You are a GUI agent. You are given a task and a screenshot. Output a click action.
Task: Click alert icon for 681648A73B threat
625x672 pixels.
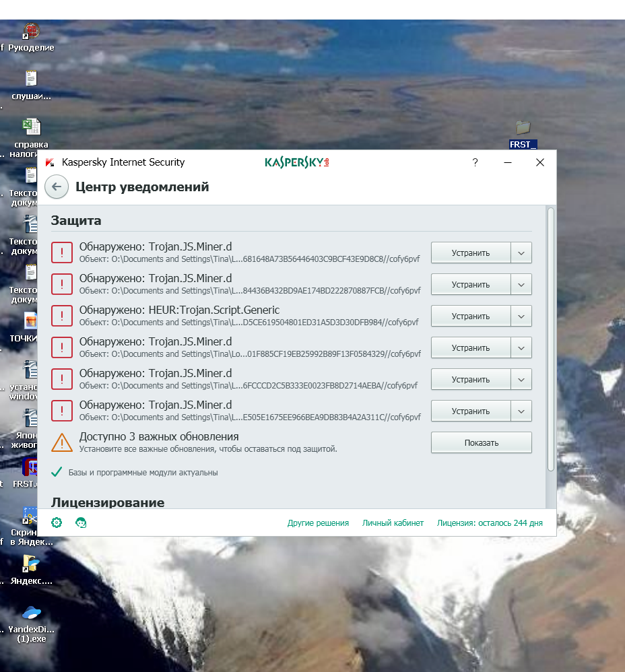coord(62,253)
